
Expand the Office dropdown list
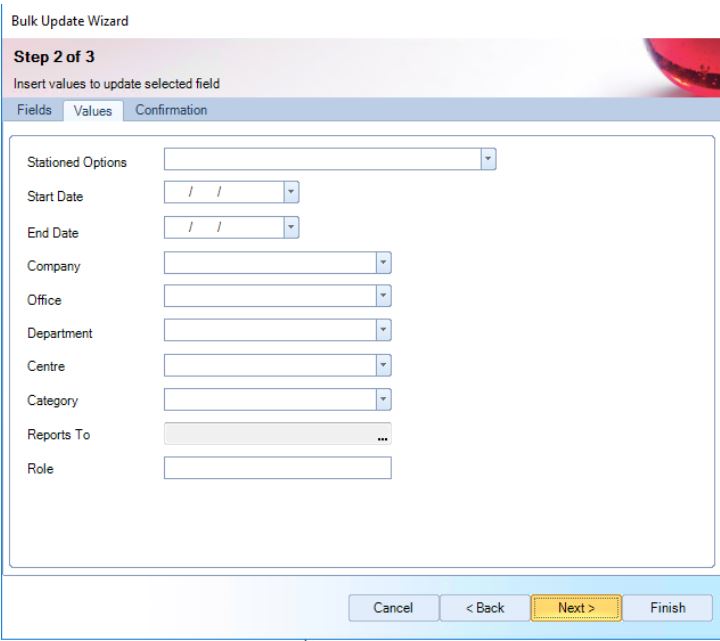[x=383, y=296]
